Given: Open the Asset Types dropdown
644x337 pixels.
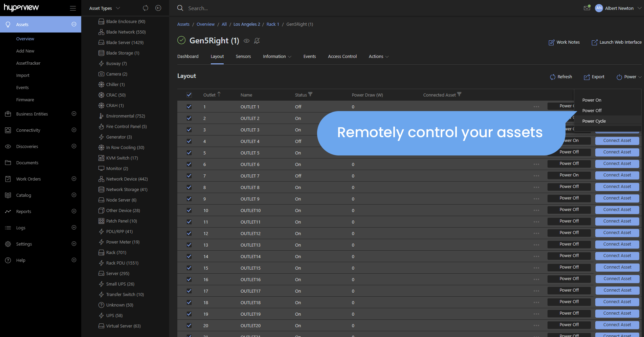Looking at the screenshot, I should click(104, 8).
